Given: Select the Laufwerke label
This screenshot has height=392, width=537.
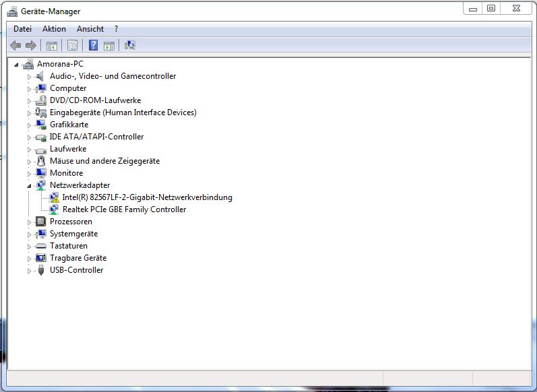Looking at the screenshot, I should [68, 149].
